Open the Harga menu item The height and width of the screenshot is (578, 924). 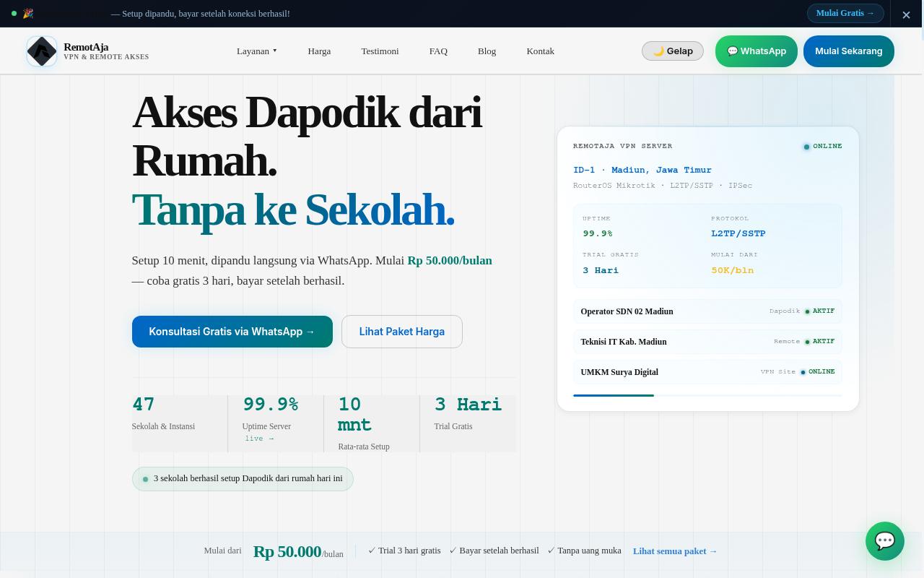319,51
